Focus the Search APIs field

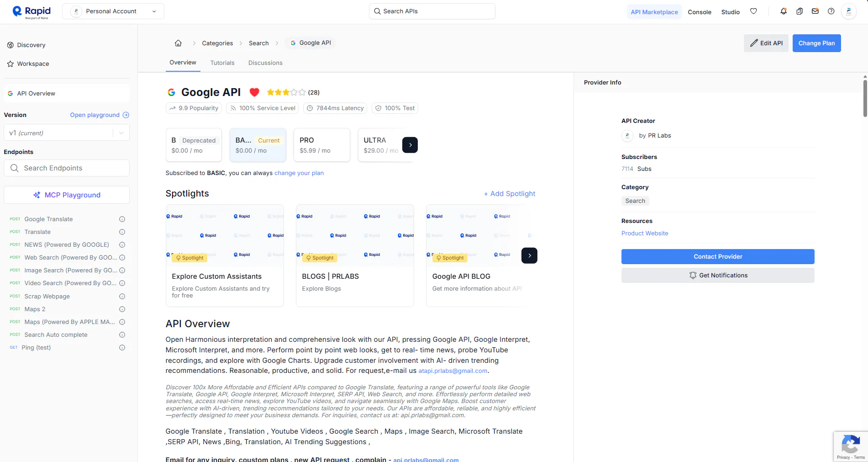[x=432, y=11]
